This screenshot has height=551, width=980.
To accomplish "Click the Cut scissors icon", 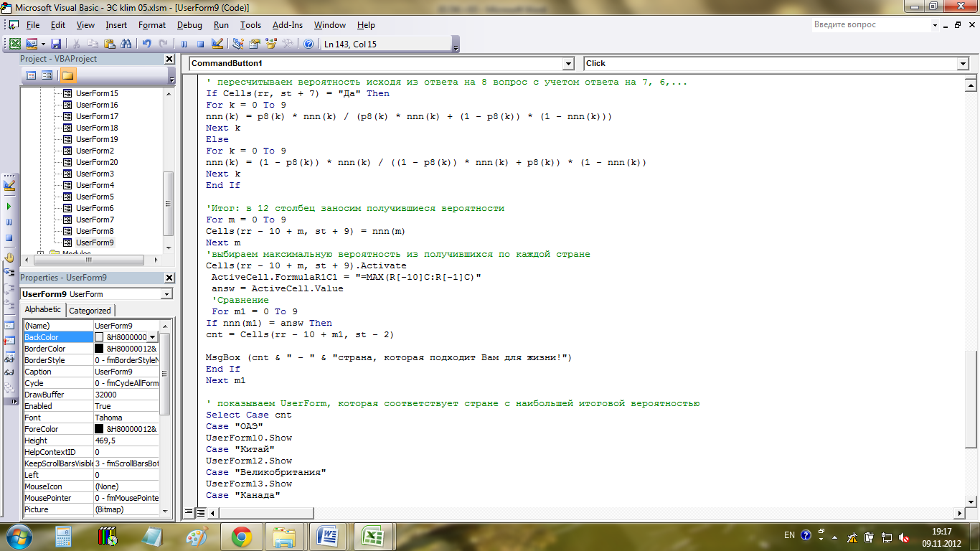I will tap(76, 44).
